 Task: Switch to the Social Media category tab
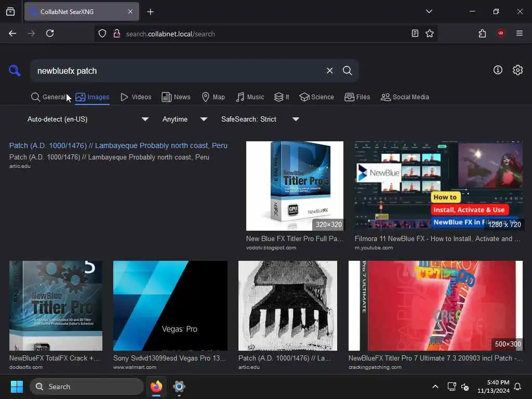(x=404, y=97)
